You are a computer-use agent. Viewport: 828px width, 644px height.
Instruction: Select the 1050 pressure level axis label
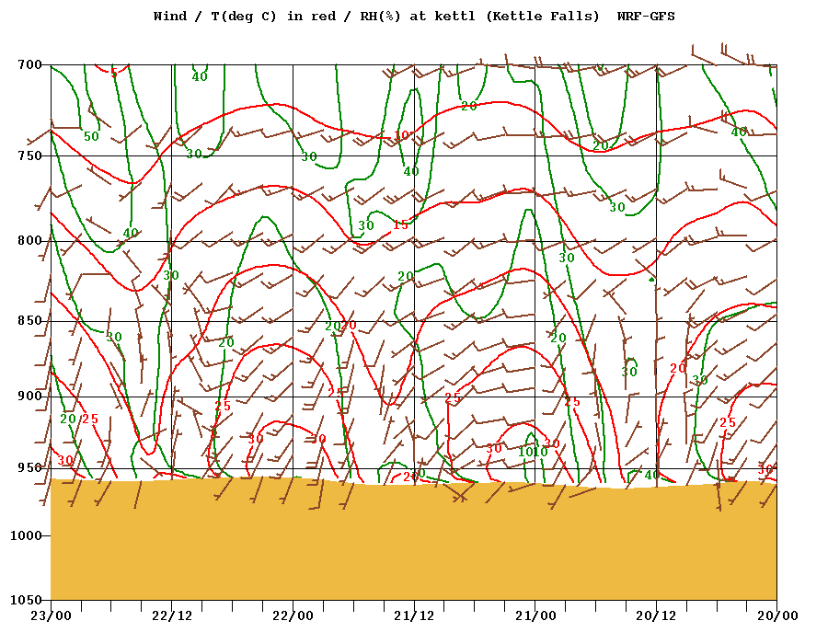pyautogui.click(x=26, y=600)
